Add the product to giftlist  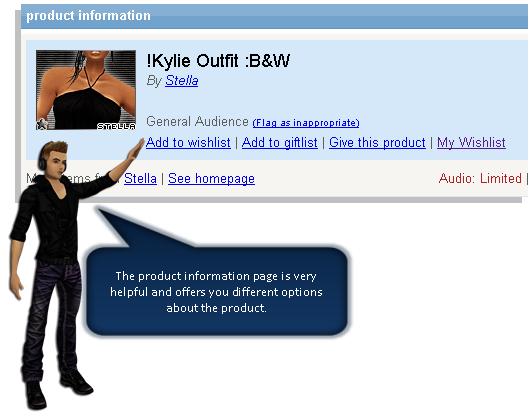(280, 143)
